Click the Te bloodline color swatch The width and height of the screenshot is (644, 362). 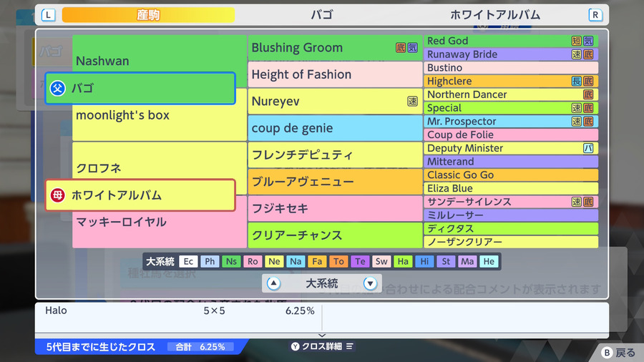click(360, 261)
